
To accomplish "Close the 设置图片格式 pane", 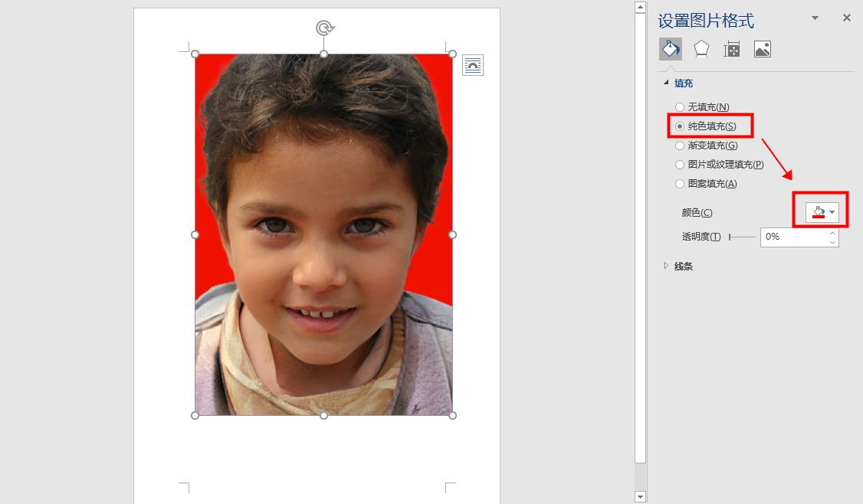I will pos(846,18).
